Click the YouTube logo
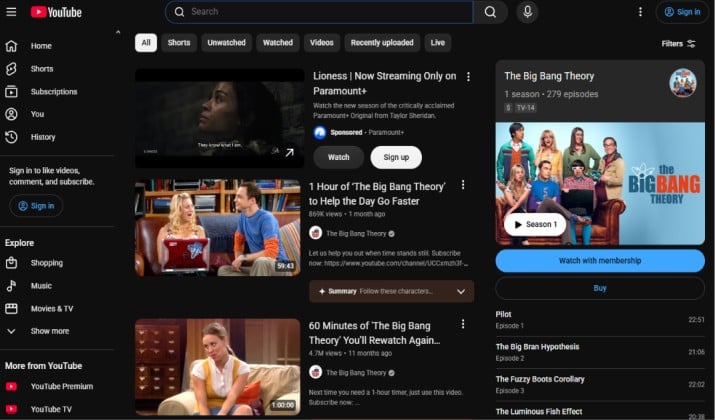This screenshot has height=420, width=715. [56, 12]
